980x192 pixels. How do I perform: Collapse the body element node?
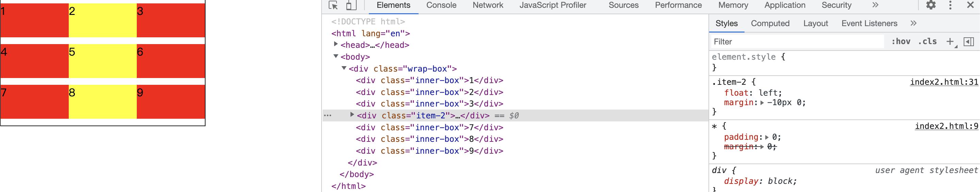[336, 56]
